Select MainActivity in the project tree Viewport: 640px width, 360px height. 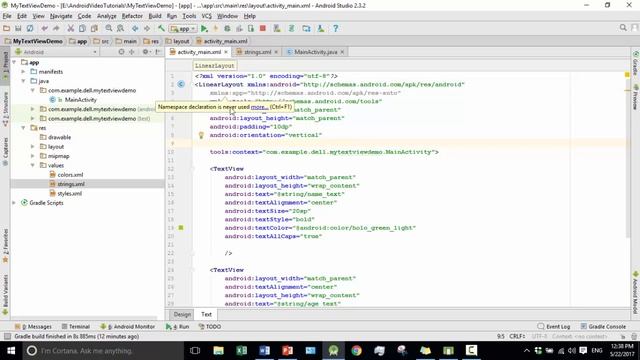[x=81, y=100]
